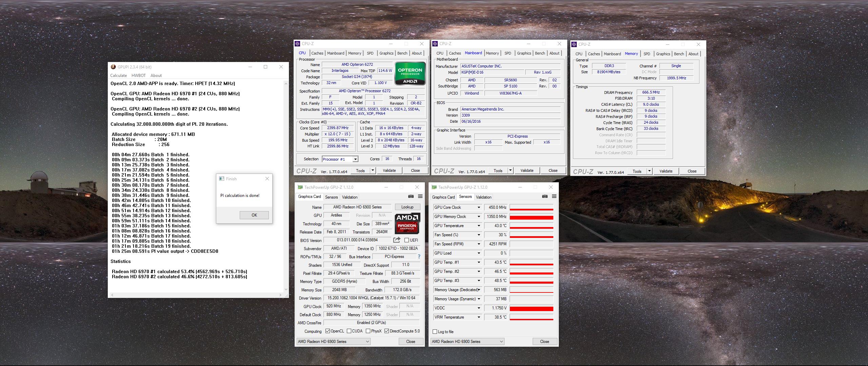Screen dimensions: 868x366
Task: Click GPUPI vertical scrollbar down arrow
Action: coord(286,289)
